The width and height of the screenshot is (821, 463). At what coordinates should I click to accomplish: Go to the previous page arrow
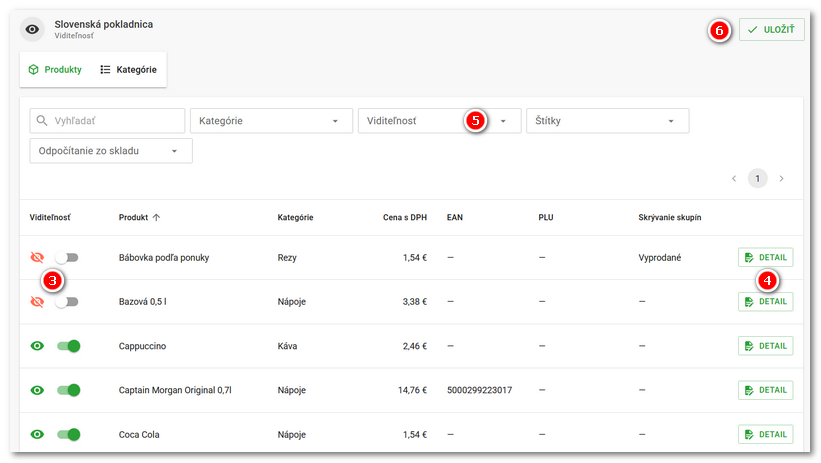[734, 179]
